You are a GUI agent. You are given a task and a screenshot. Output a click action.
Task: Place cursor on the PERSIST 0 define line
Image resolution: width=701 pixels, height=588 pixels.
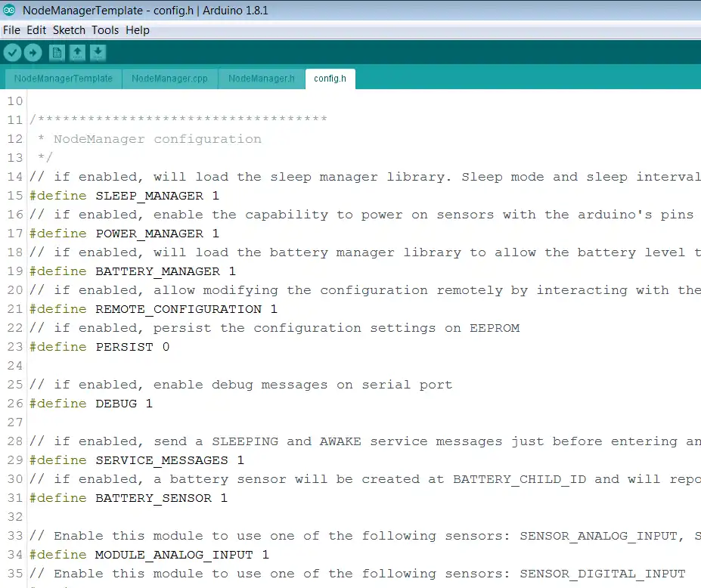(x=100, y=347)
